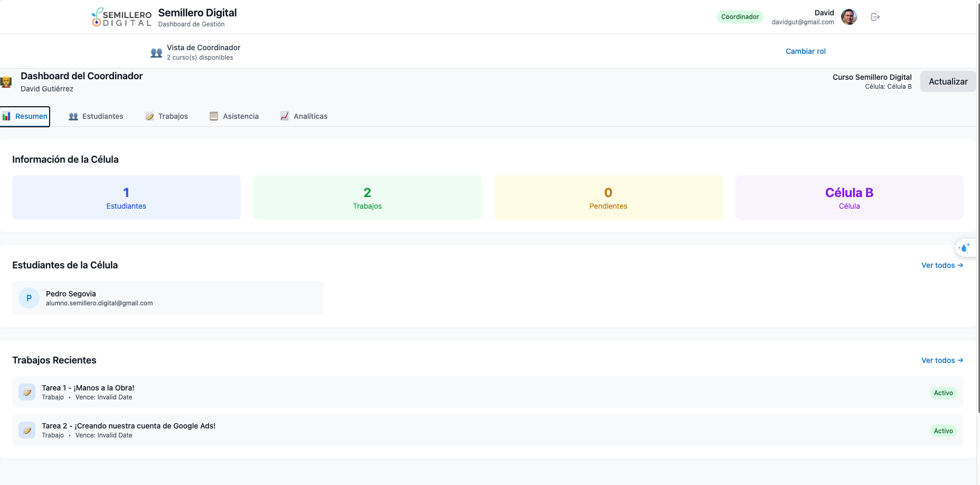Click the Semillero Digital logo
Viewport: 980px width, 485px height.
121,17
